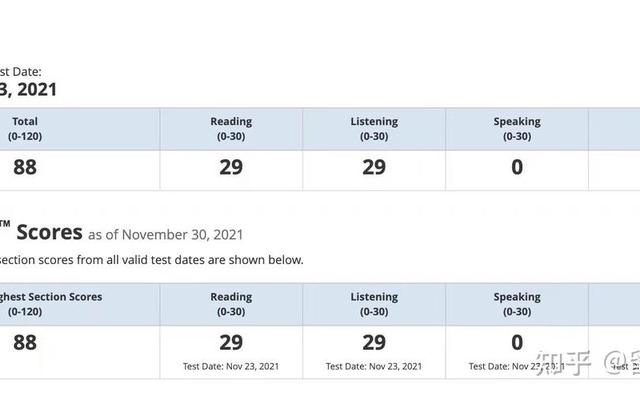The image size is (640, 400).
Task: Click the Listening header in the top table
Action: click(374, 128)
